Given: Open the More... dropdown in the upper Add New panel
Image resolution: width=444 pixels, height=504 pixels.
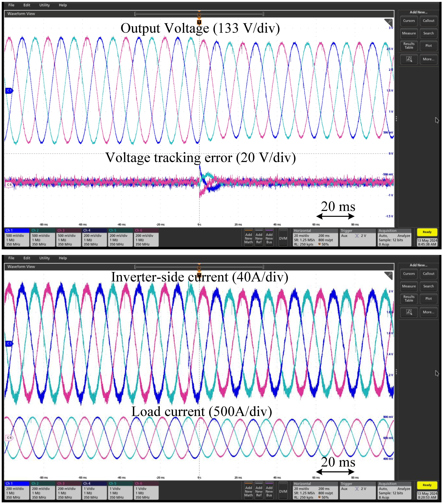Looking at the screenshot, I should [x=428, y=59].
